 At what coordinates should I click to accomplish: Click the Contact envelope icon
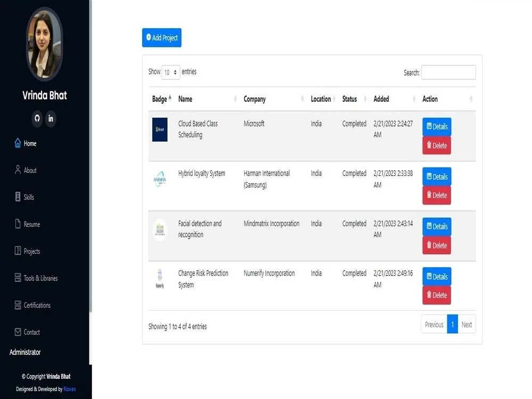pyautogui.click(x=18, y=332)
